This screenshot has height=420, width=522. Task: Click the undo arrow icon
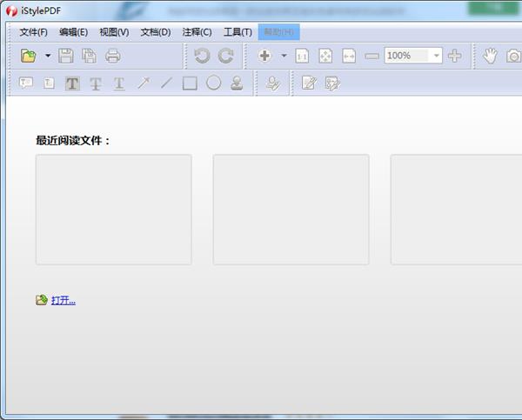pyautogui.click(x=202, y=56)
